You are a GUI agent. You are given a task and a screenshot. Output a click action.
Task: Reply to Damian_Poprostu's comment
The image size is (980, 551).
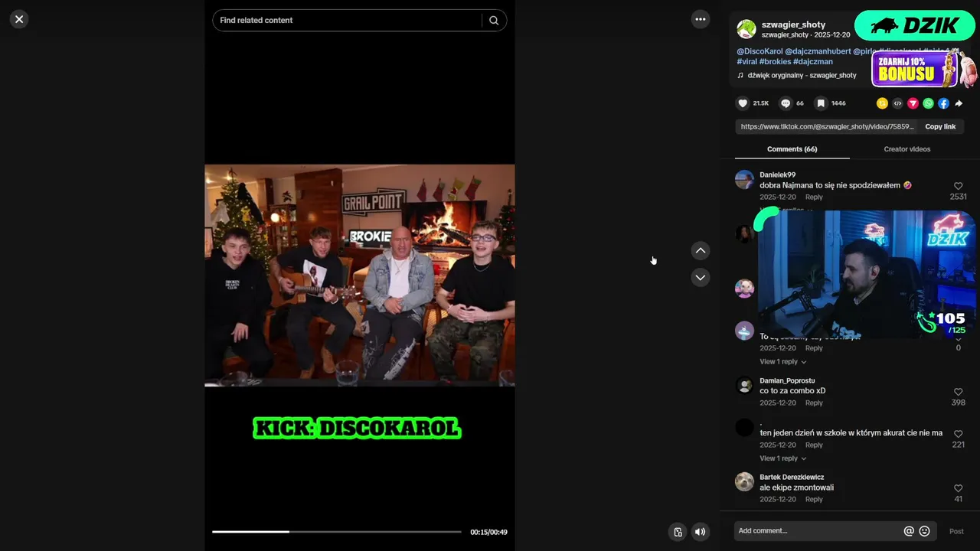click(x=814, y=403)
